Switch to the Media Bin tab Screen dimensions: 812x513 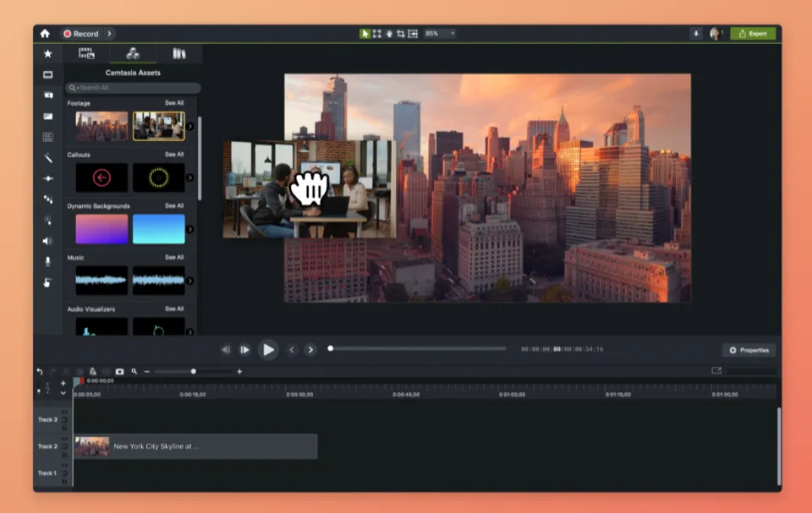click(86, 53)
